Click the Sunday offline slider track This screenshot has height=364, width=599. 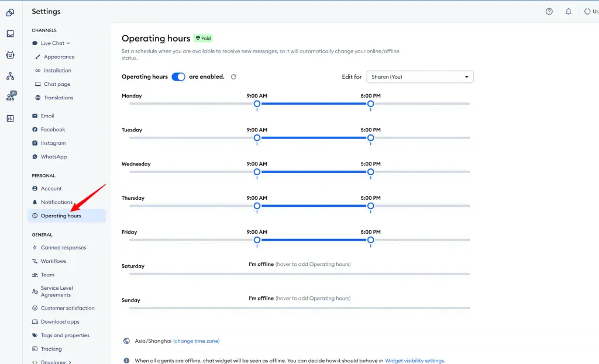[x=299, y=308]
